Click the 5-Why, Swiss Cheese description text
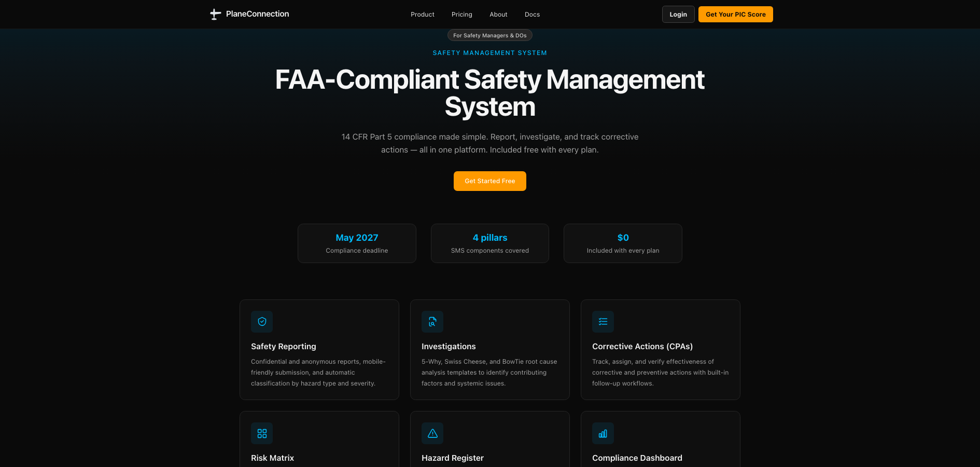This screenshot has height=467, width=980. pyautogui.click(x=489, y=373)
